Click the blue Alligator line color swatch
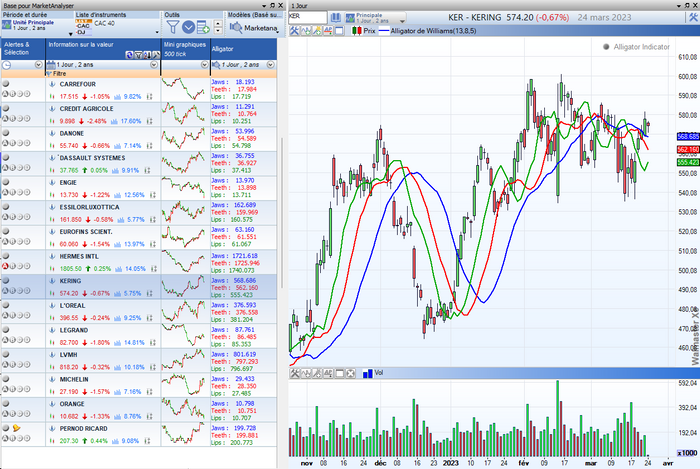700x469 pixels. (384, 31)
